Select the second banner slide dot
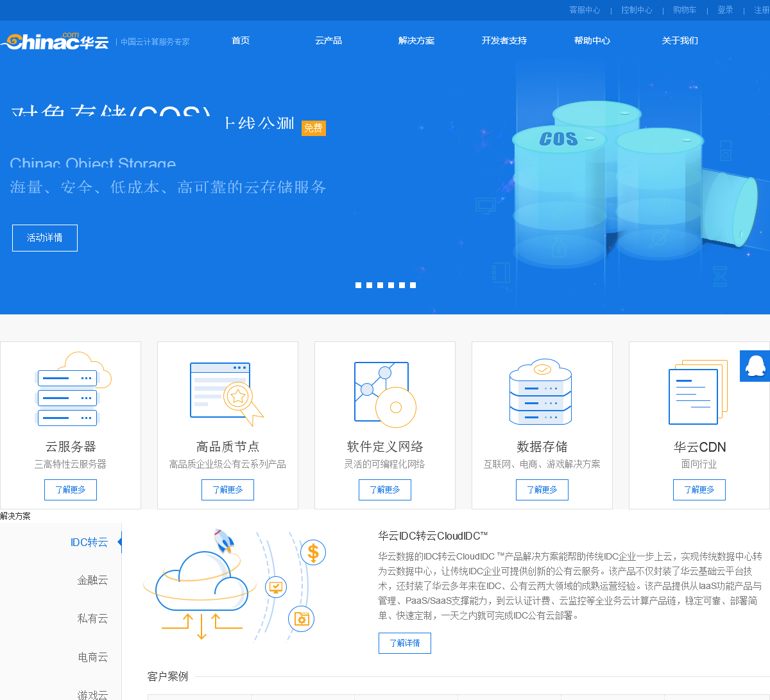 coord(369,285)
